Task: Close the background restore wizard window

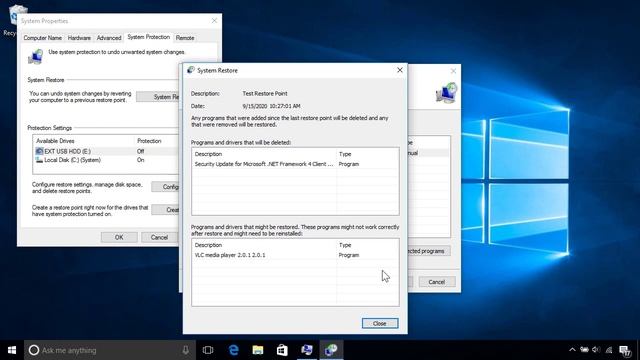Action: pyautogui.click(x=453, y=71)
